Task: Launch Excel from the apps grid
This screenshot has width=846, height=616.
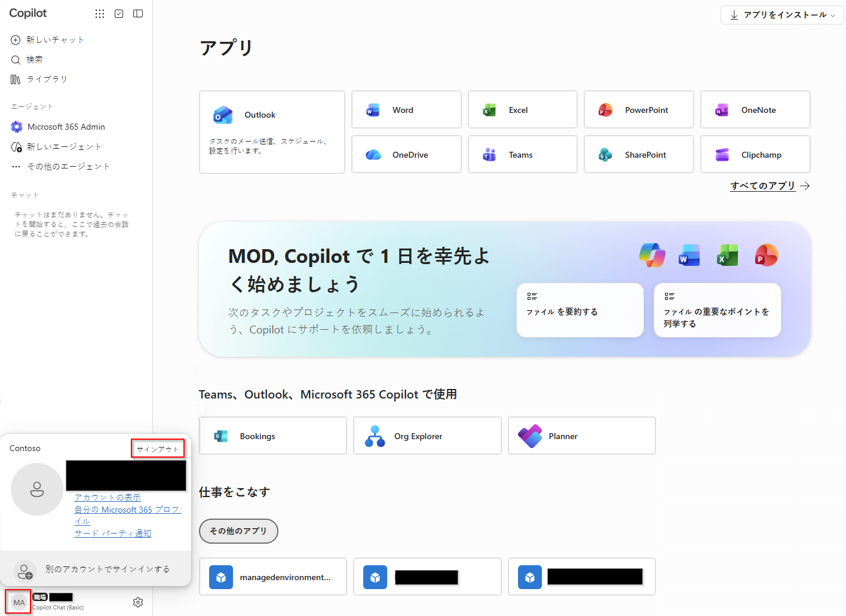Action: [523, 110]
